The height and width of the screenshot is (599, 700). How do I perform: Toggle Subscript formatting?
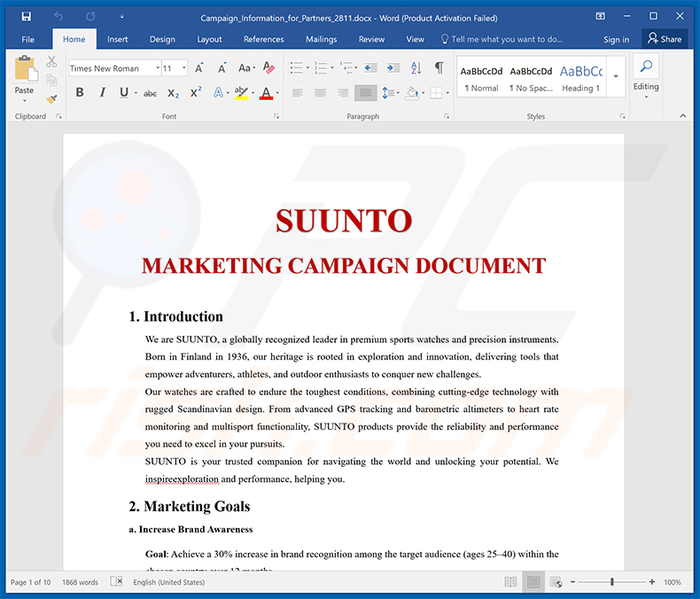click(x=173, y=93)
